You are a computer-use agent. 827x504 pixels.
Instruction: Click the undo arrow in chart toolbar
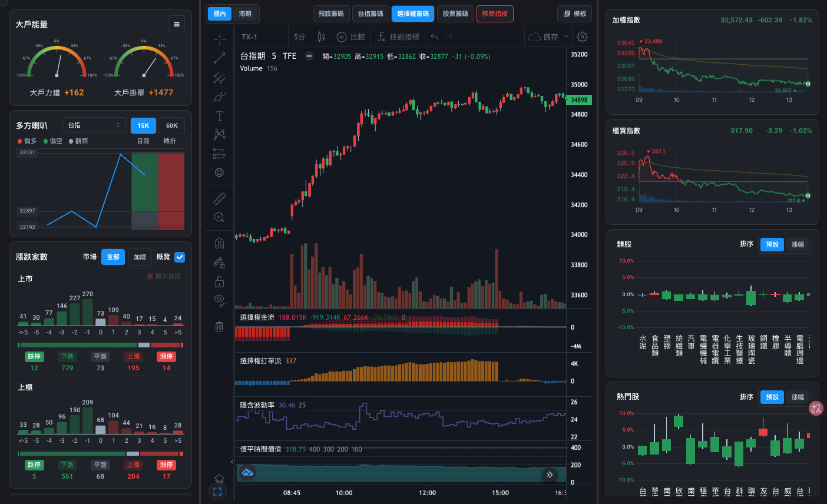(434, 37)
